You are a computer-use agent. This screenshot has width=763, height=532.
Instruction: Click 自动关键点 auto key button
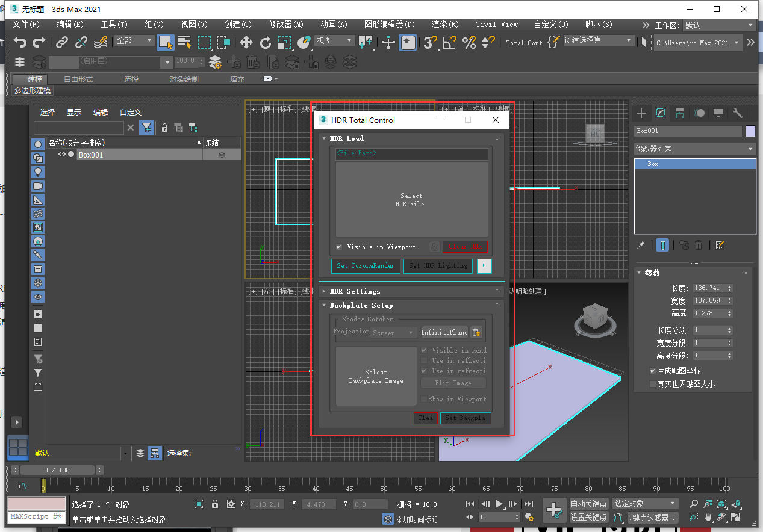(589, 504)
